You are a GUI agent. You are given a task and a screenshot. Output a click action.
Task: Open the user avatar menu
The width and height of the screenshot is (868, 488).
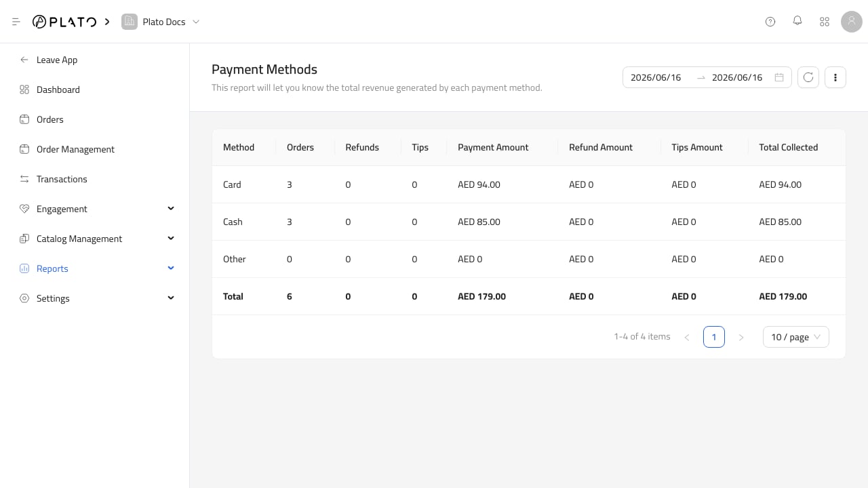[x=852, y=22]
